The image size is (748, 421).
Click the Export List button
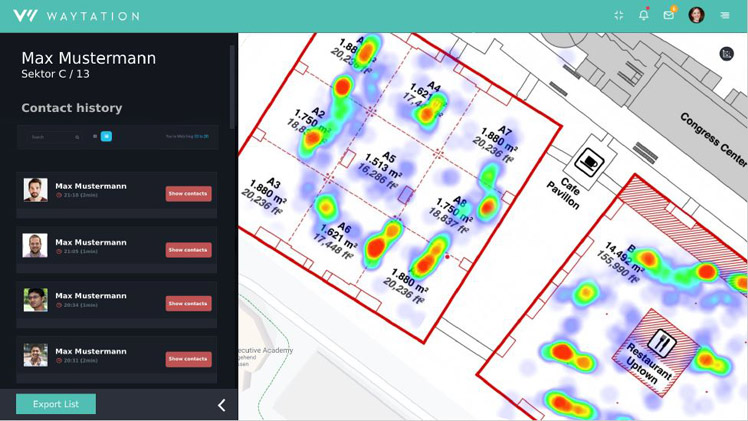56,404
